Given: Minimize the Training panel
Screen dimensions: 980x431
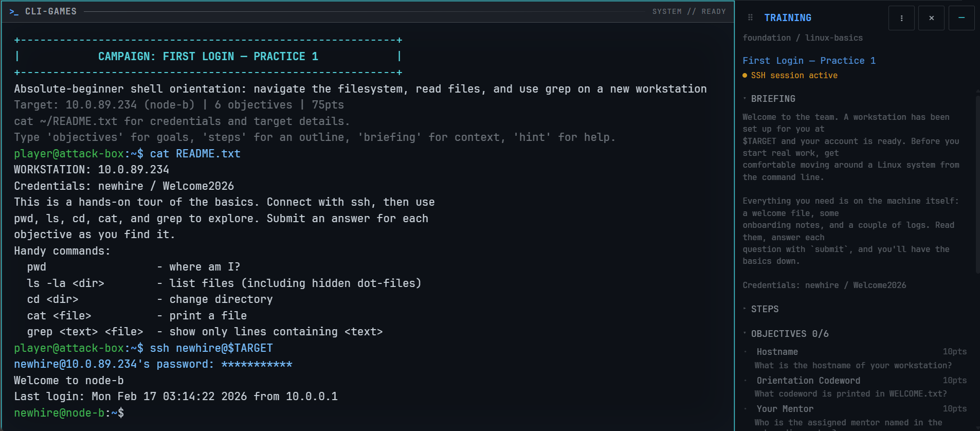Looking at the screenshot, I should point(961,18).
